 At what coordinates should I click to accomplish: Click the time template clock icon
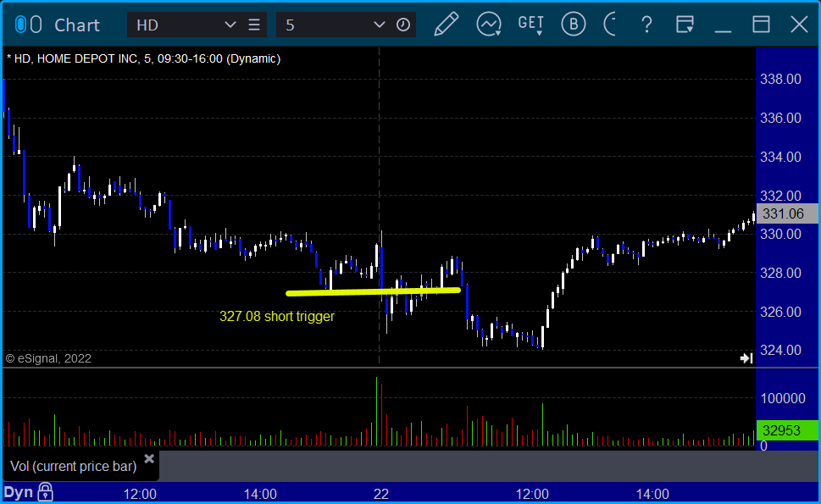(402, 25)
